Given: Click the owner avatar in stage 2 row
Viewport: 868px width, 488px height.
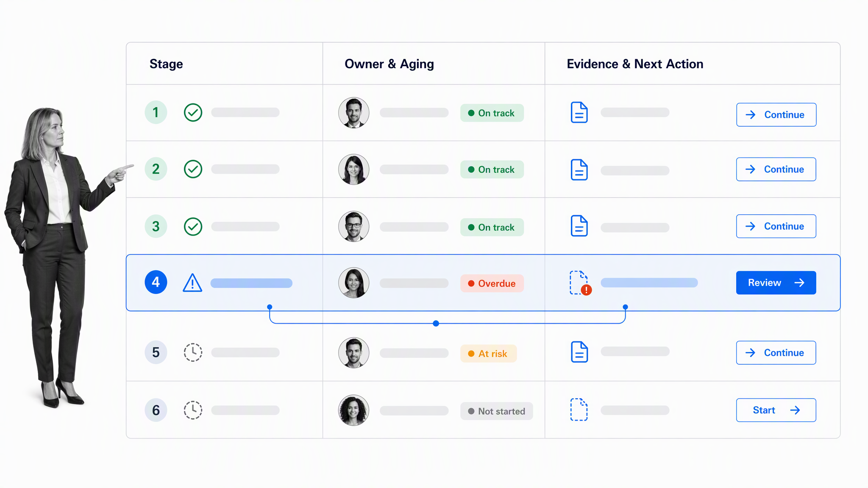Looking at the screenshot, I should tap(354, 169).
